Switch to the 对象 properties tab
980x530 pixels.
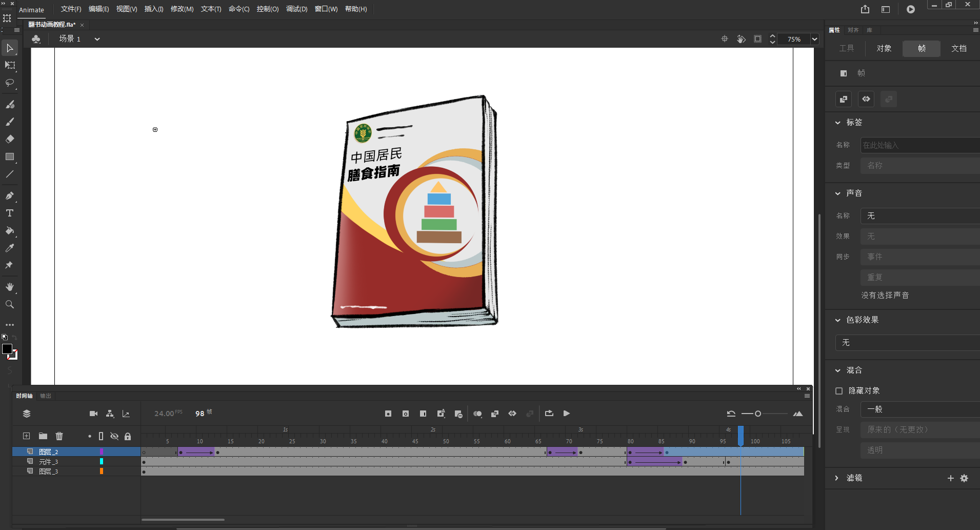pos(884,49)
